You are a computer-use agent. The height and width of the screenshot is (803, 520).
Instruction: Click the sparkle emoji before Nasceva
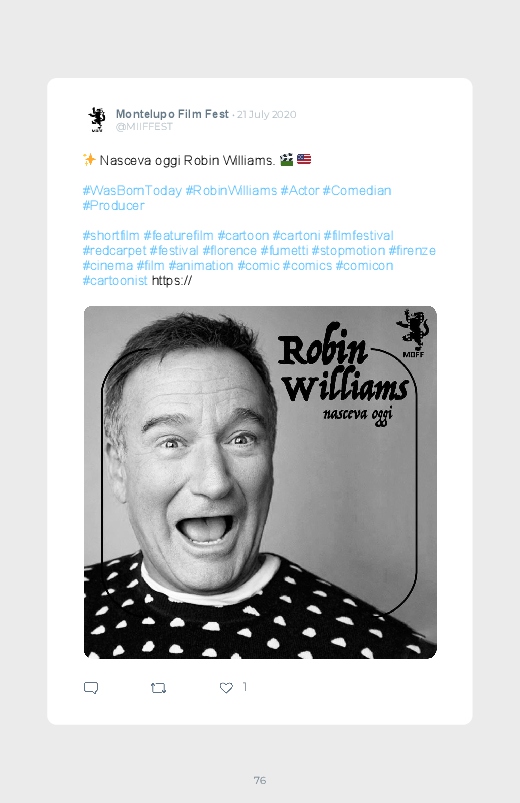click(x=89, y=160)
